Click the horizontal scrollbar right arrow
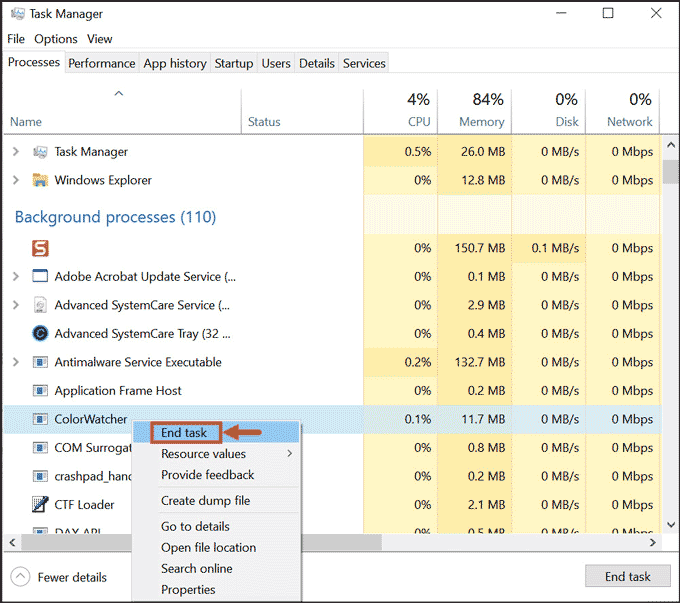 click(x=653, y=542)
